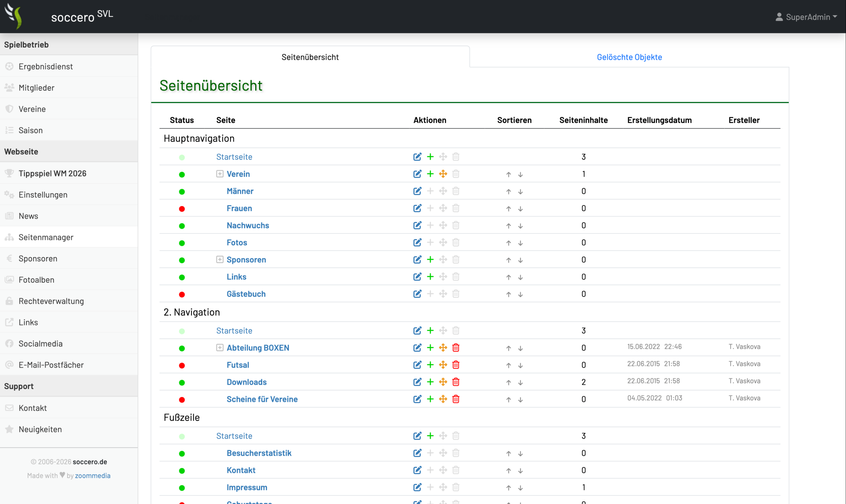
Task: Toggle status of Scheine für Vereine
Action: (x=182, y=400)
